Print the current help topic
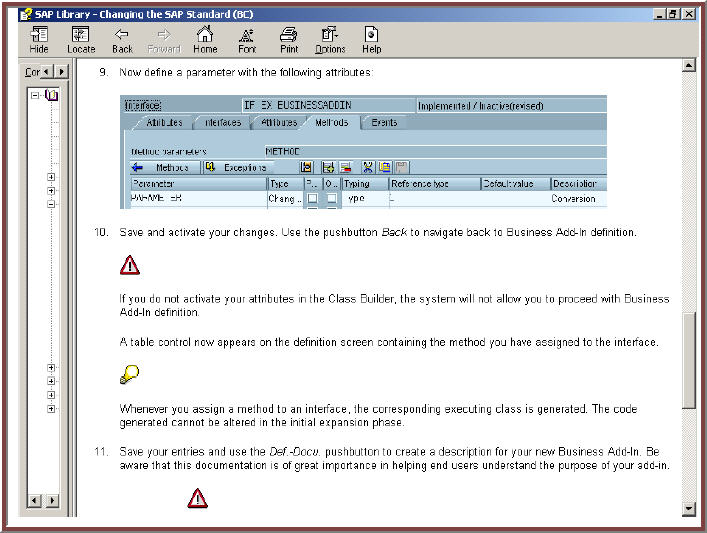Screen dimensions: 707x533 point(289,40)
